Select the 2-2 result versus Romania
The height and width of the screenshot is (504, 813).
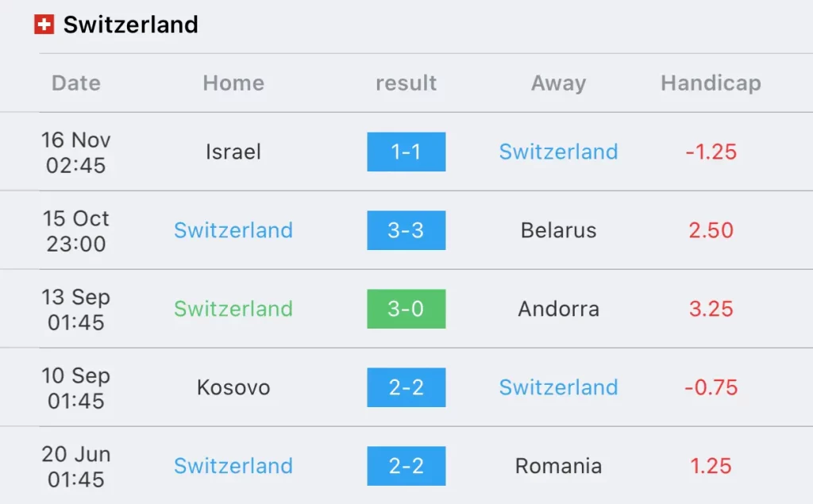pos(406,466)
